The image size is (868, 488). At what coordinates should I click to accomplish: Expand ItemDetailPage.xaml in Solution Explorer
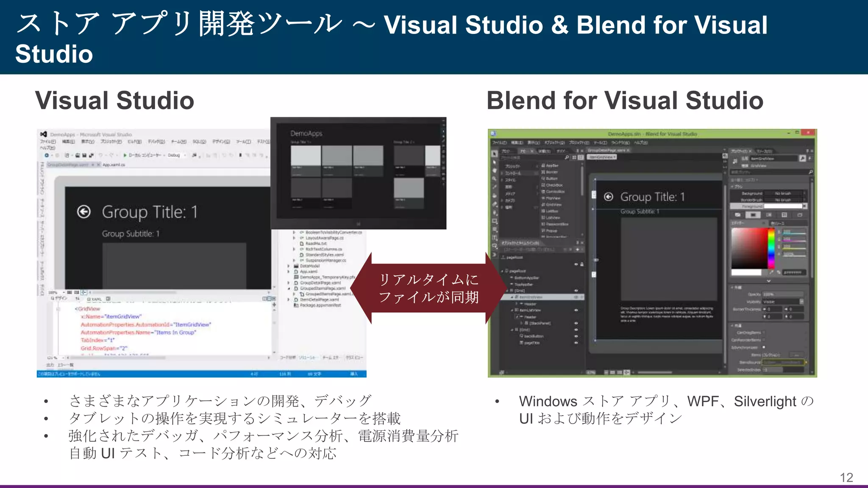(289, 299)
